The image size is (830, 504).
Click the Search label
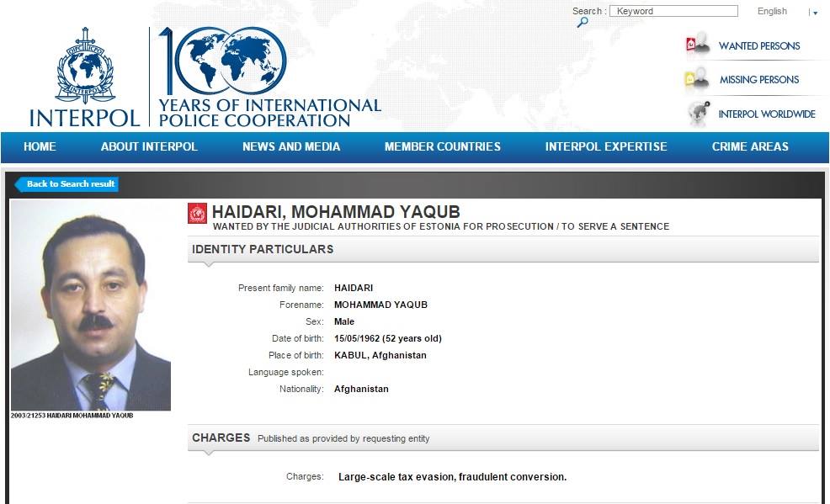[x=588, y=11]
